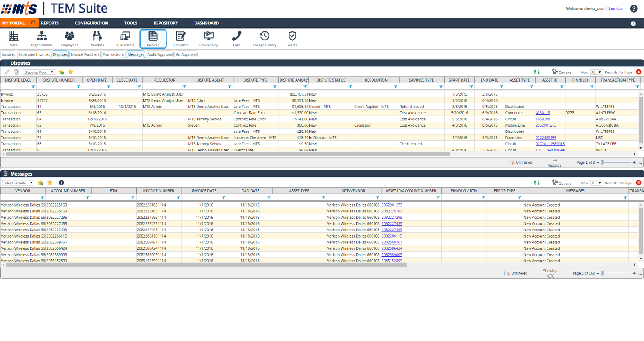Screen dimensions: 644x341
Task: Toggle the Messages panel tab
Action: (x=135, y=54)
